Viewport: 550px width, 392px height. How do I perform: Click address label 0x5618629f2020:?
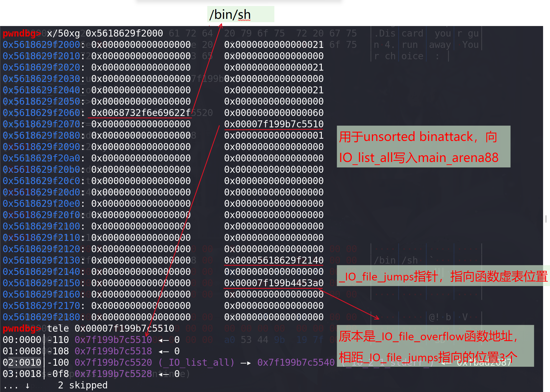tap(44, 67)
